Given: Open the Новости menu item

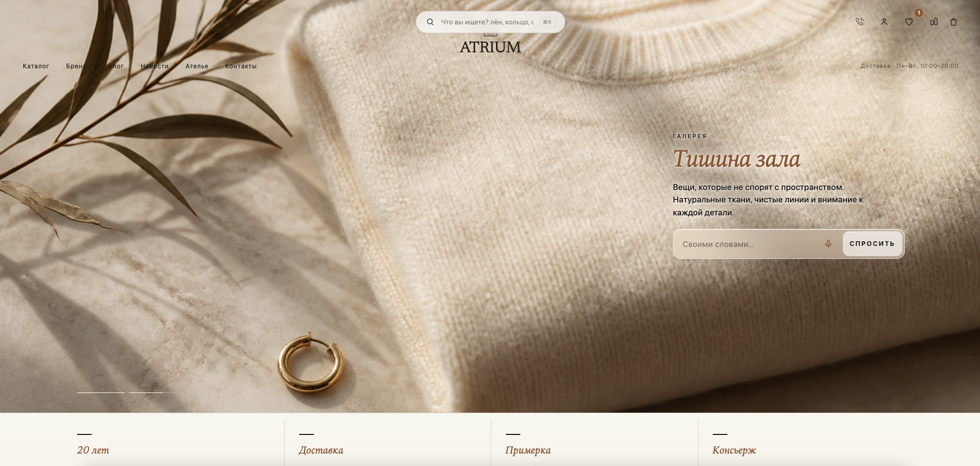Looking at the screenshot, I should pos(155,66).
